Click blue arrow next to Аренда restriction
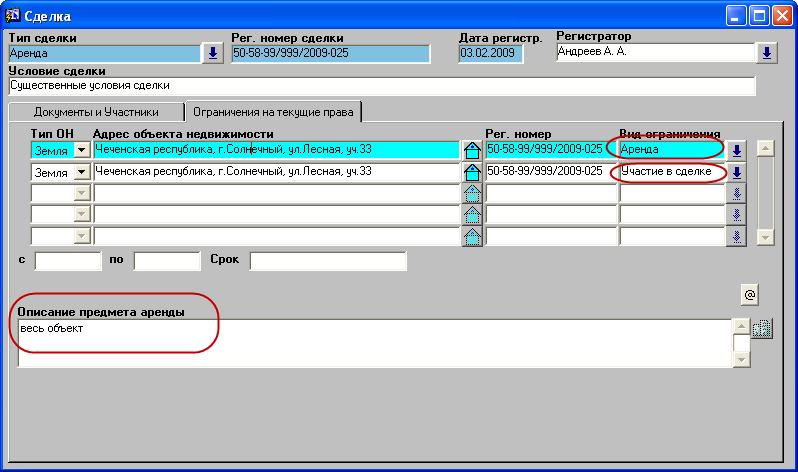Screen dimensions: 798x472 [736, 151]
